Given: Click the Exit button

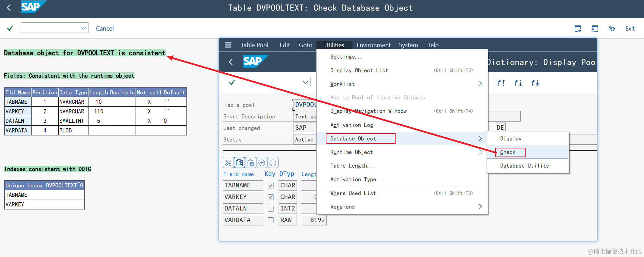Looking at the screenshot, I should (x=630, y=29).
